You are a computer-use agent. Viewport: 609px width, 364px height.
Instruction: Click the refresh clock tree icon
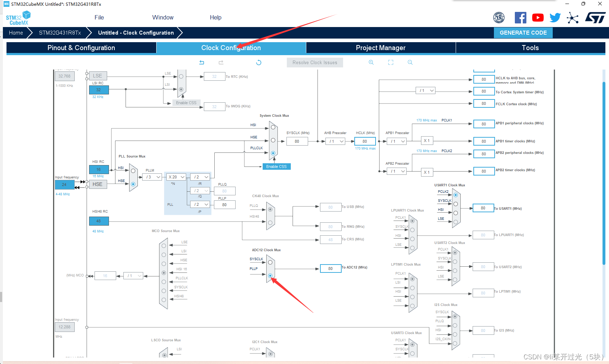click(x=259, y=62)
